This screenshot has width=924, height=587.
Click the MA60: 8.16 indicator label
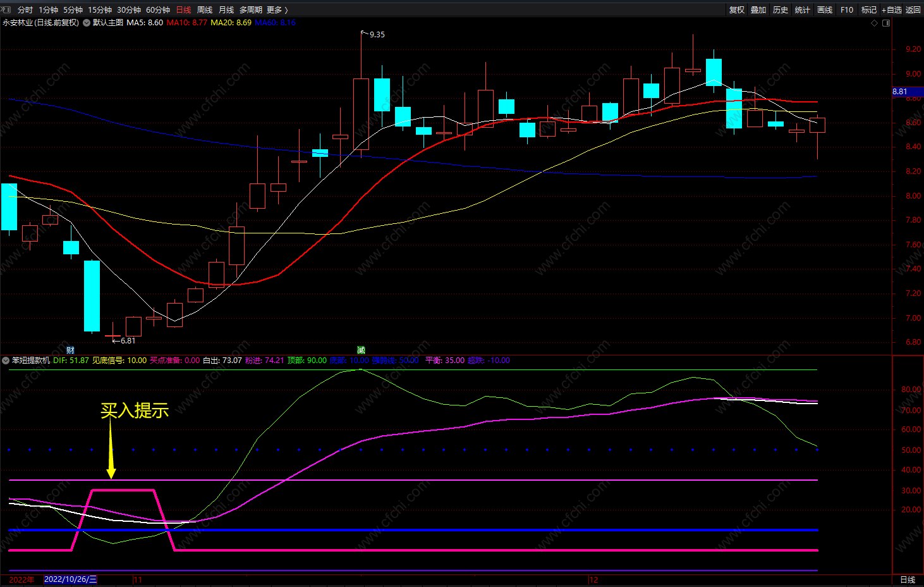[x=275, y=23]
